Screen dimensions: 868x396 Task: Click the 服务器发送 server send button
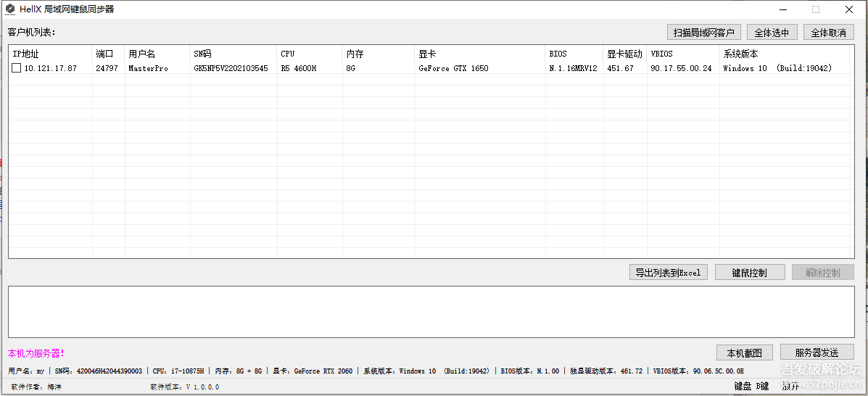click(817, 352)
